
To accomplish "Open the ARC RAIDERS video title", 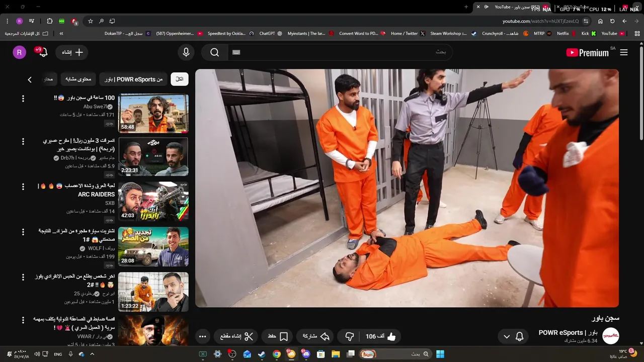I will click(x=77, y=190).
